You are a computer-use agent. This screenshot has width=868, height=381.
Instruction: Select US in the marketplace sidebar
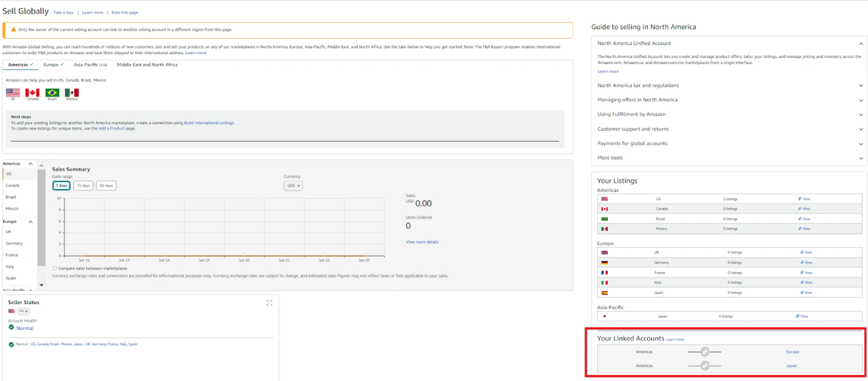tap(9, 174)
